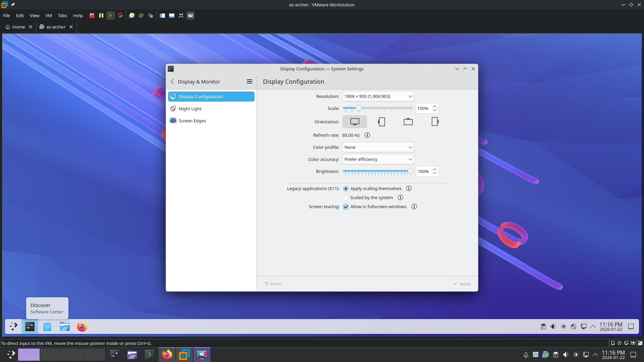Open Discover software center taskbar icon
This screenshot has width=644, height=362.
(x=47, y=326)
